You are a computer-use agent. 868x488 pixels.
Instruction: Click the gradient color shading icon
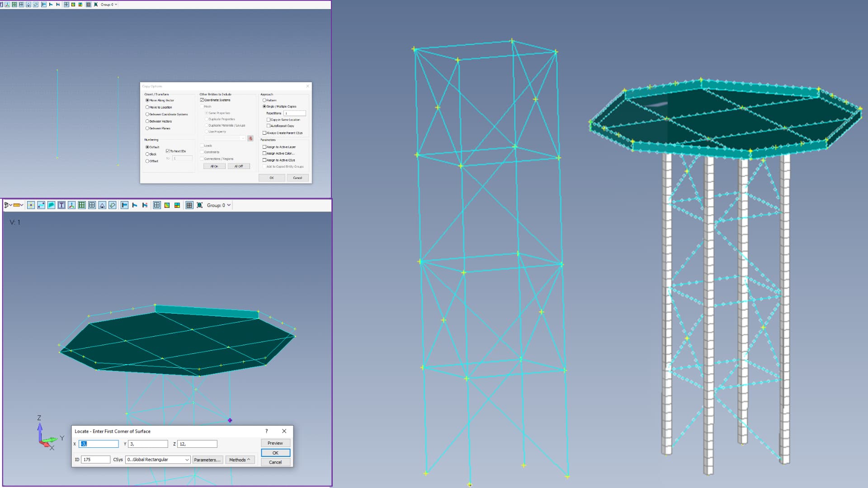tap(167, 205)
